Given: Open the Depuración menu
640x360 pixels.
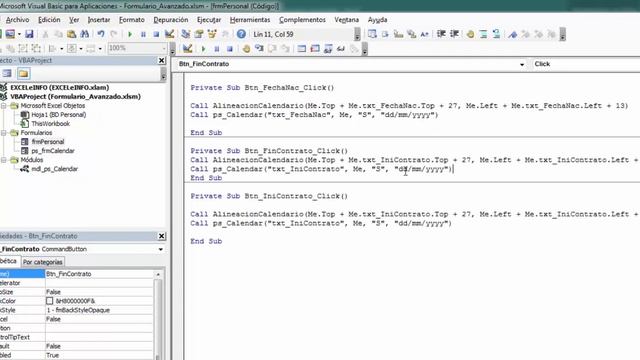Looking at the screenshot, I should [171, 20].
